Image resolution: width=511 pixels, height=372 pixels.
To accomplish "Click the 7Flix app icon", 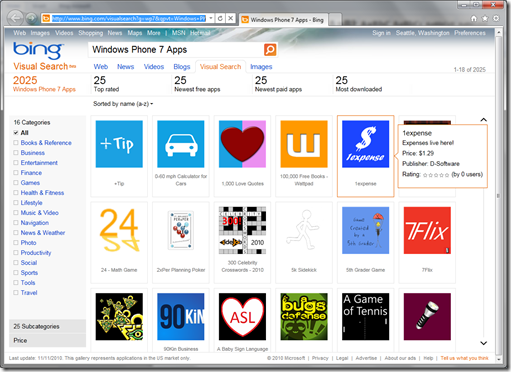I will coord(427,230).
